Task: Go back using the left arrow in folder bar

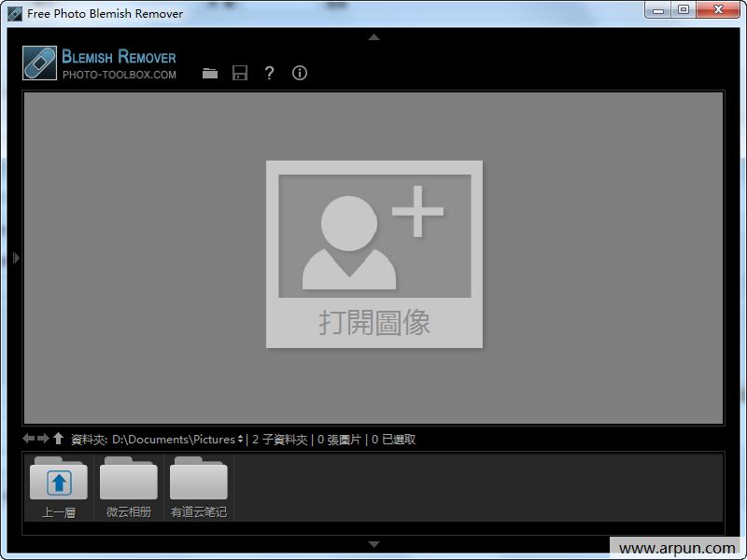Action: point(29,439)
